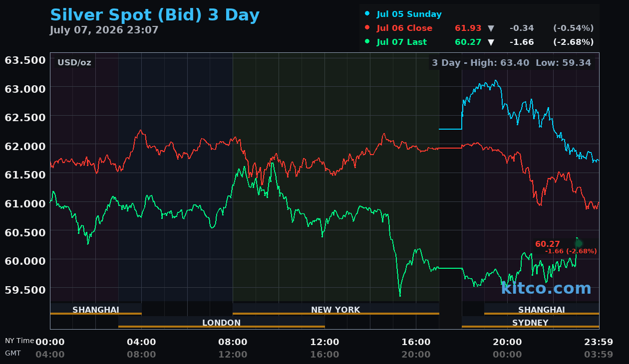Click the Jul 06 Close legend label
Image resolution: width=629 pixels, height=364 pixels.
[x=404, y=28]
